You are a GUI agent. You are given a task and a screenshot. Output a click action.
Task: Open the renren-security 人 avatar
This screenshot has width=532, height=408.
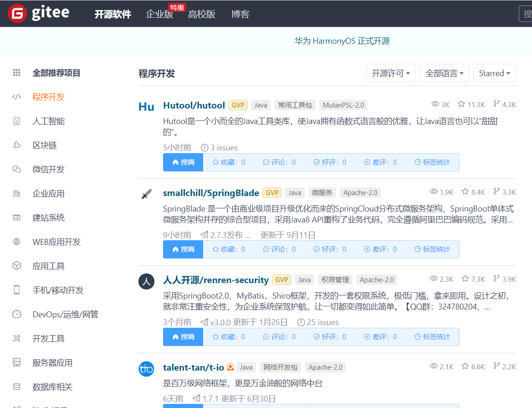click(x=146, y=281)
